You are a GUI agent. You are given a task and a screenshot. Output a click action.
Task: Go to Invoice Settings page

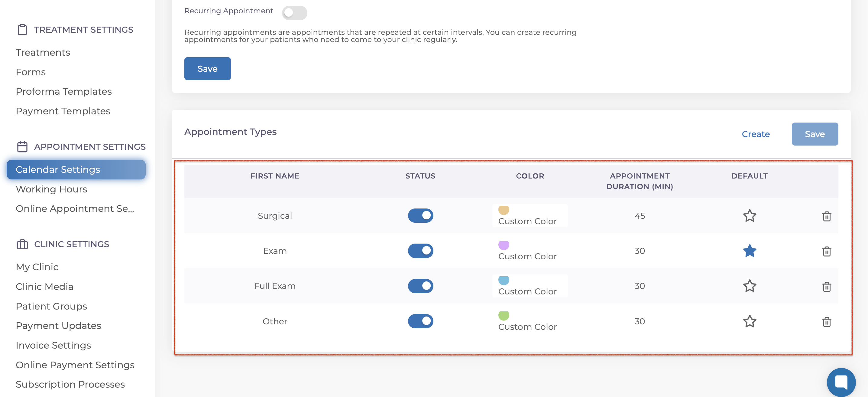point(53,345)
